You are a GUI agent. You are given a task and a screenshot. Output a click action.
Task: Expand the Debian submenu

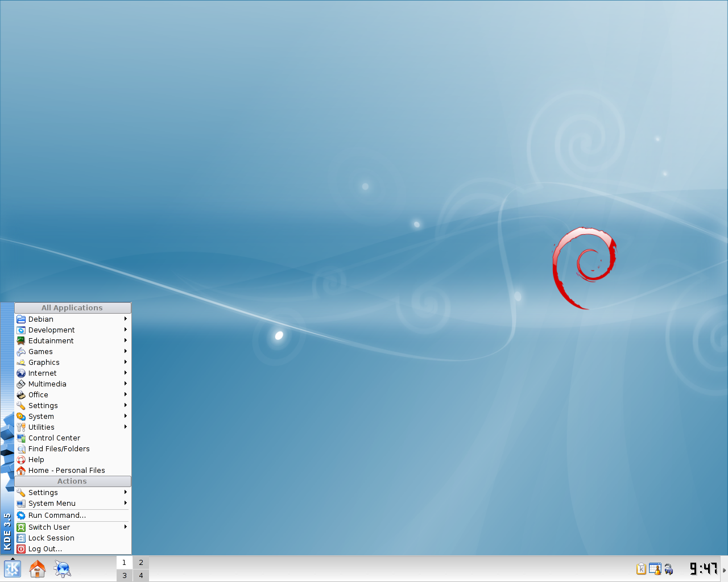pos(73,319)
